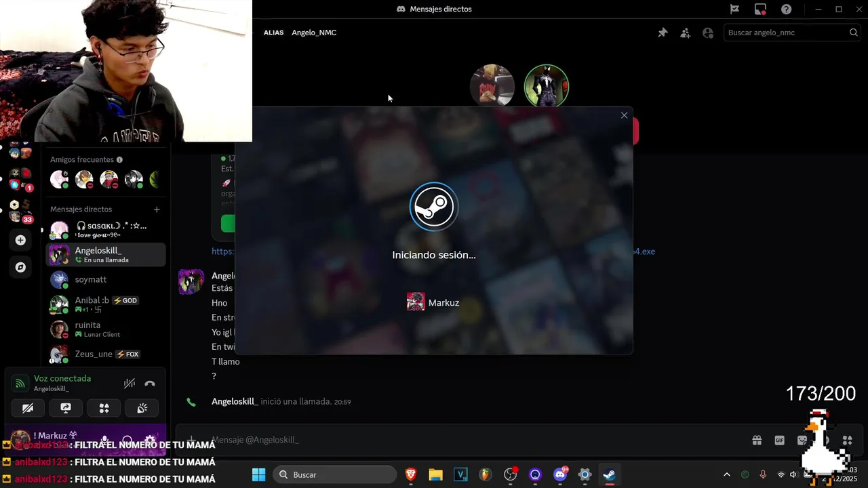Switch to Steam in the taskbar
868x488 pixels.
(x=610, y=474)
